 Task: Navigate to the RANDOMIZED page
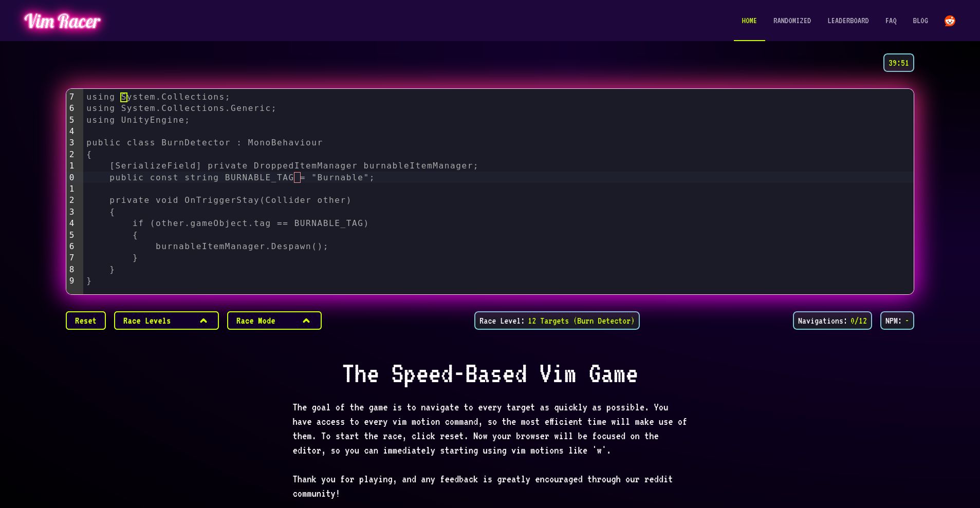(x=792, y=21)
